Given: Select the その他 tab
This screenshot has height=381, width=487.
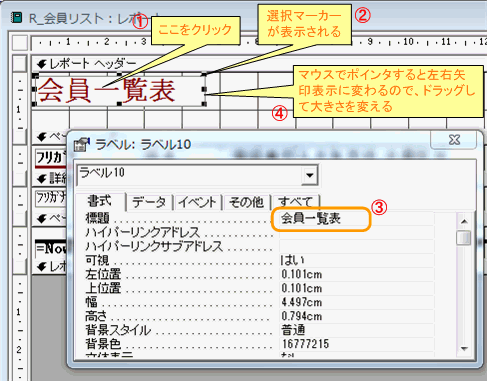Looking at the screenshot, I should click(x=246, y=202).
